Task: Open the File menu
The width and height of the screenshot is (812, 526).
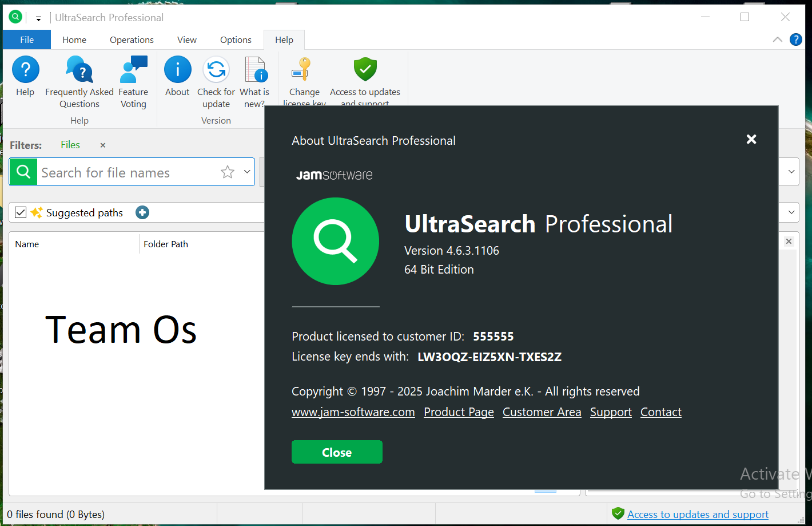Action: click(x=27, y=39)
